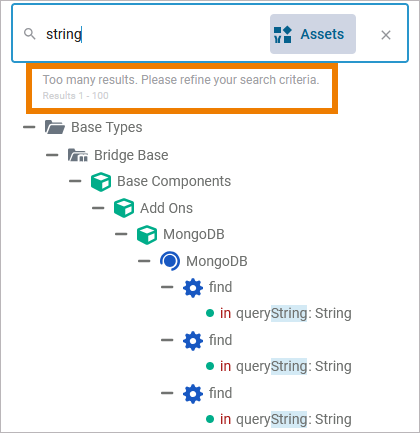Clear the search with the X icon
This screenshot has width=420, height=433.
386,35
